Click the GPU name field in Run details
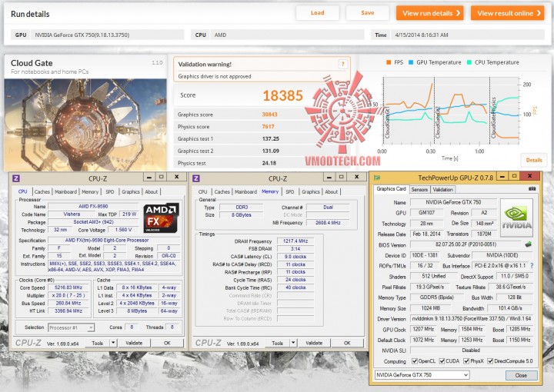Screen dimensions: 554x392 108,35
